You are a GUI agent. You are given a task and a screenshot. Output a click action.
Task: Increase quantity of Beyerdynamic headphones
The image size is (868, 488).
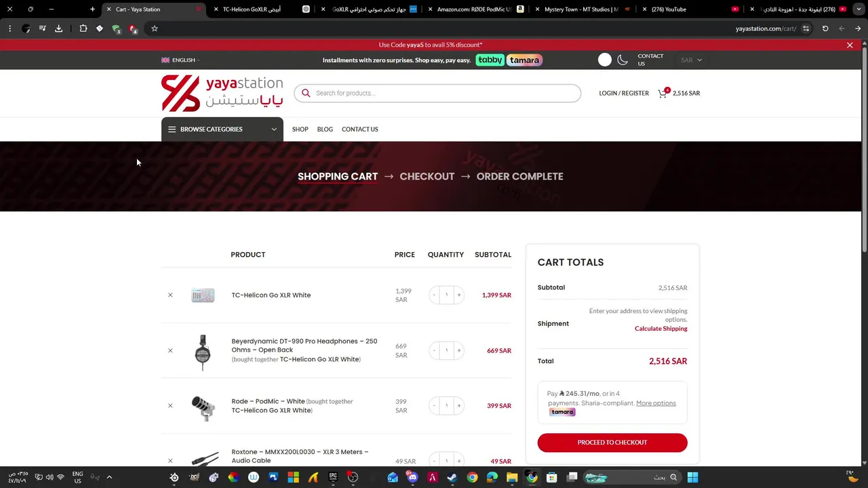tap(459, 350)
